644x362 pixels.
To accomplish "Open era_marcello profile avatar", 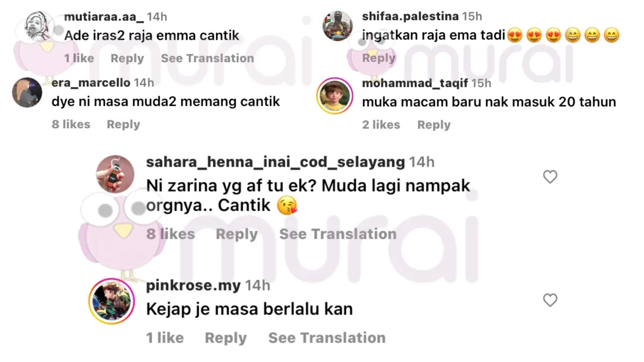I will coord(27,93).
